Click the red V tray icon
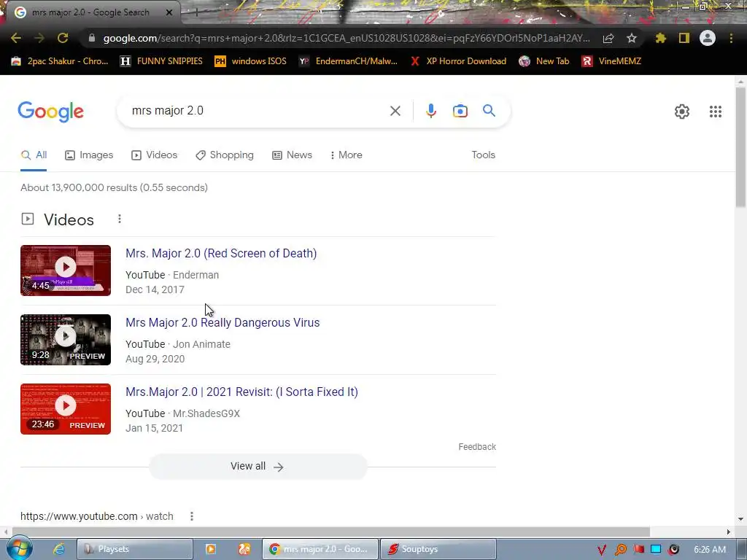 tap(602, 550)
